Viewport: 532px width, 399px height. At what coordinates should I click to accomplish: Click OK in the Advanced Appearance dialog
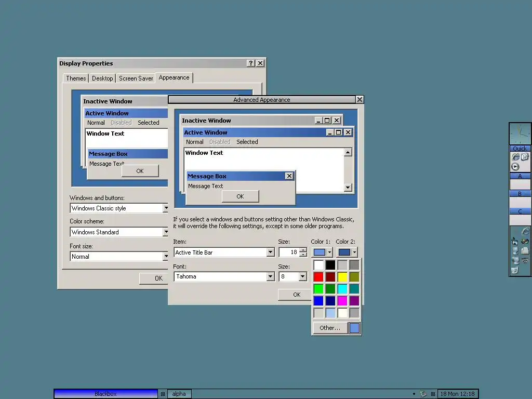[296, 295]
